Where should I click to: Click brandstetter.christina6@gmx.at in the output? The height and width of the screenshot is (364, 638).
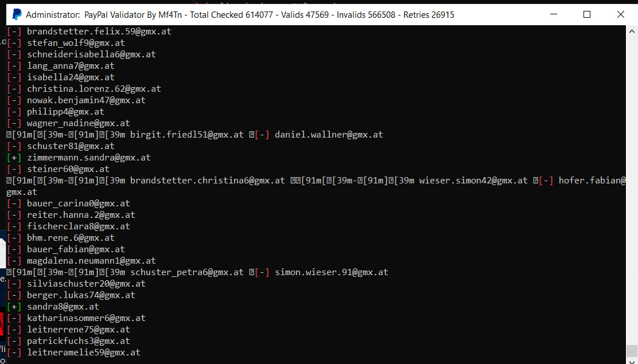click(x=208, y=180)
